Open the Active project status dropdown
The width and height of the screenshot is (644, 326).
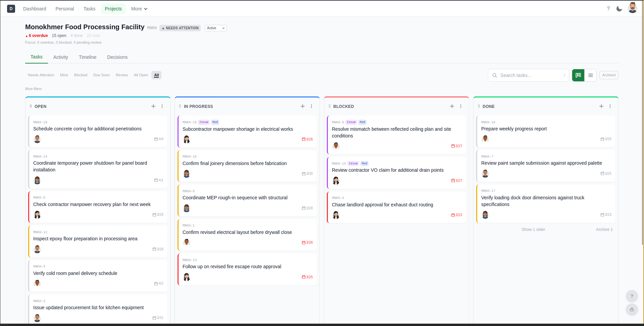[x=215, y=28]
